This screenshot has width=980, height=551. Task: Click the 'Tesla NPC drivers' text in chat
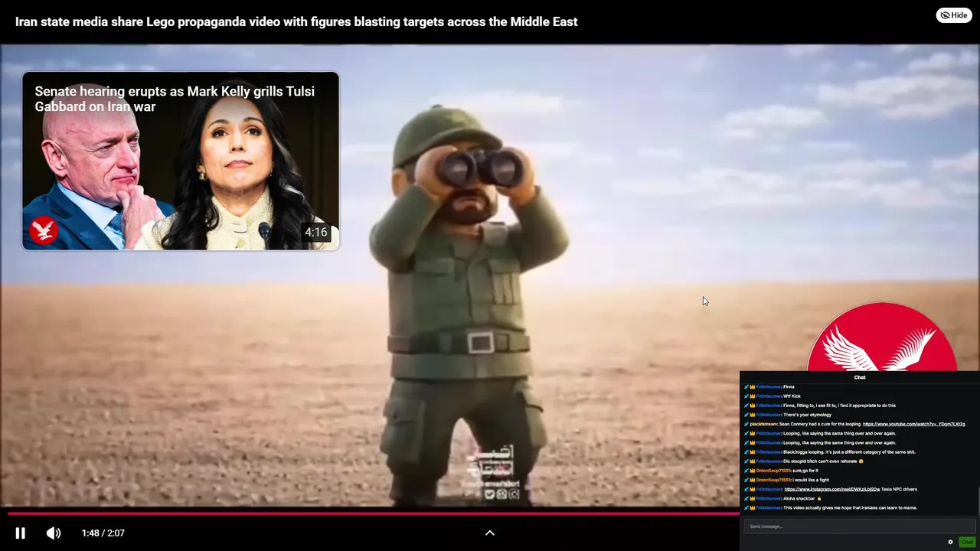point(899,489)
